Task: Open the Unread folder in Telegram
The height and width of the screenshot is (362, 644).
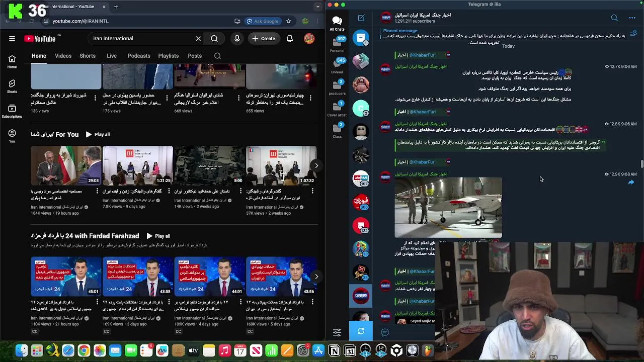Action: point(337,65)
